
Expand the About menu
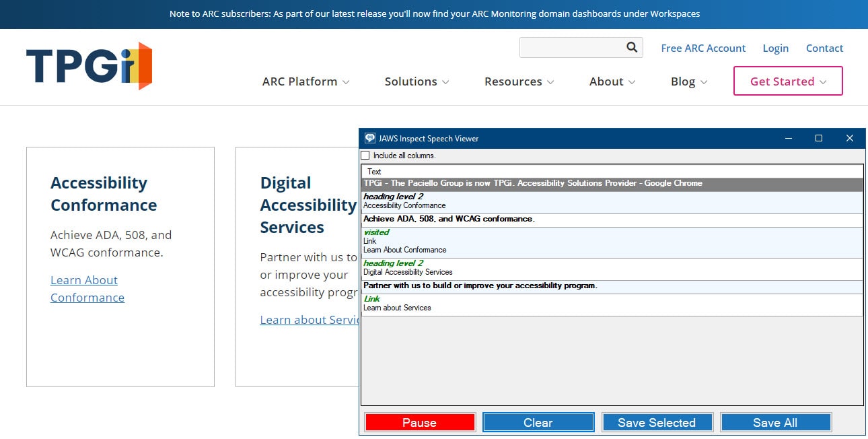coord(612,81)
